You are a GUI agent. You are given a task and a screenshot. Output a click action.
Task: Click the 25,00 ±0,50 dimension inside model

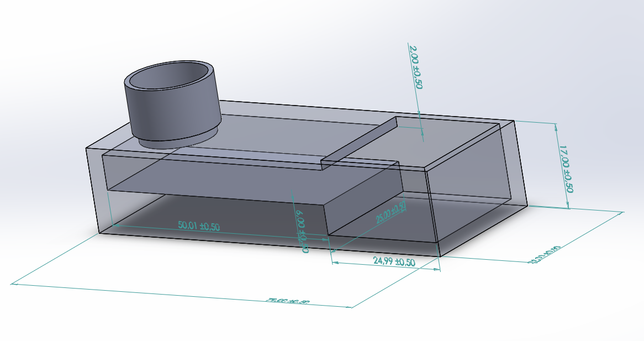coord(391,212)
